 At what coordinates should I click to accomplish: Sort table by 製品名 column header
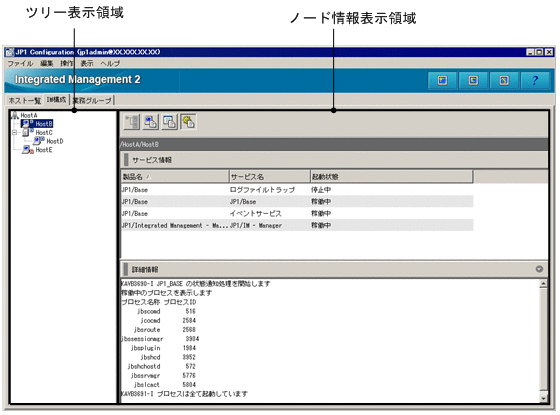tap(175, 176)
